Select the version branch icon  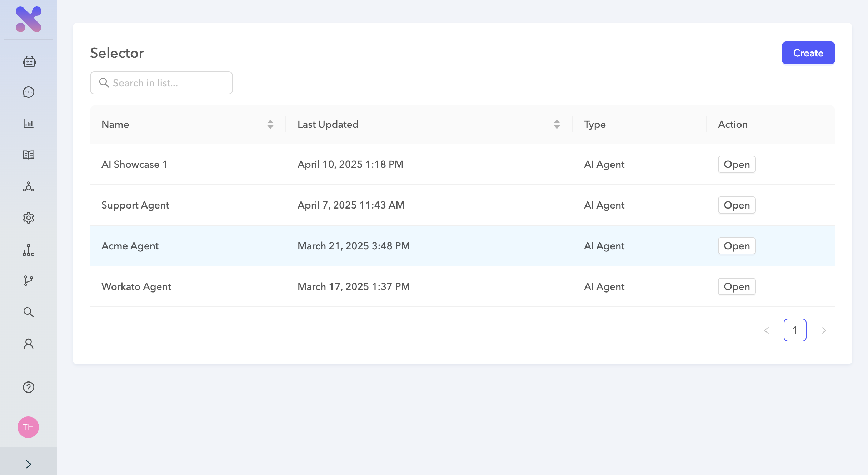[29, 281]
